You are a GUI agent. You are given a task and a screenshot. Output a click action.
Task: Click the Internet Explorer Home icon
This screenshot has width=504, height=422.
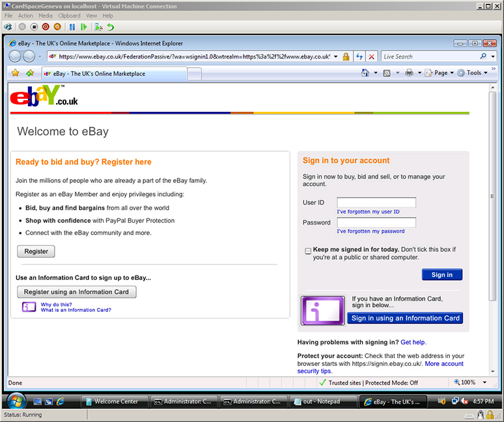[x=366, y=73]
